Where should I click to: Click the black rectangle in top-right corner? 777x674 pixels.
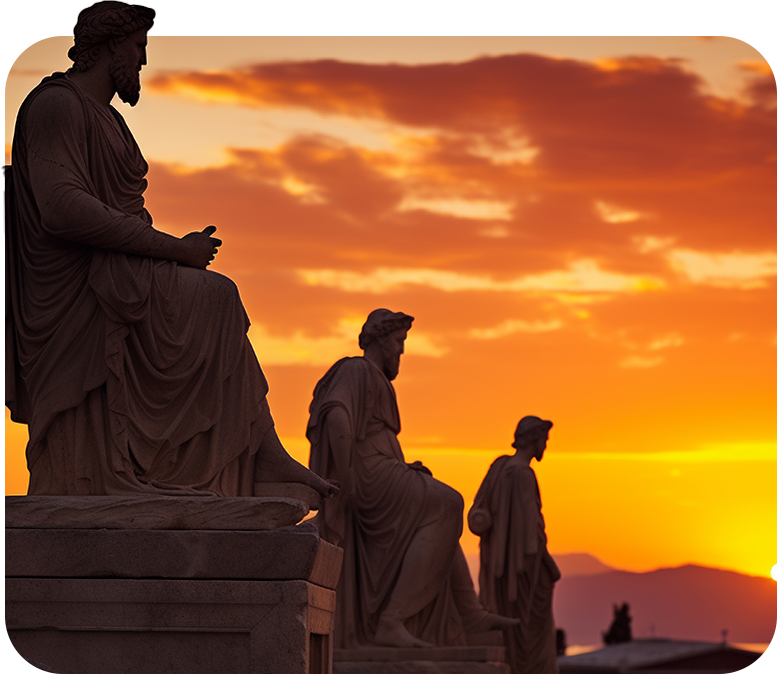coord(679,16)
